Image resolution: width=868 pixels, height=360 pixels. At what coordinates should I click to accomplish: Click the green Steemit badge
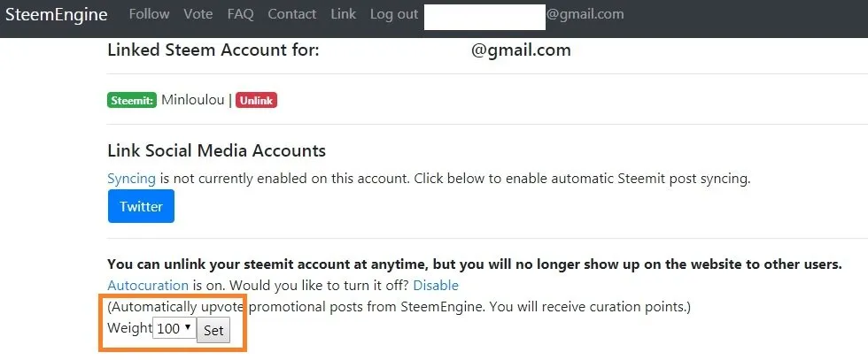coord(132,101)
